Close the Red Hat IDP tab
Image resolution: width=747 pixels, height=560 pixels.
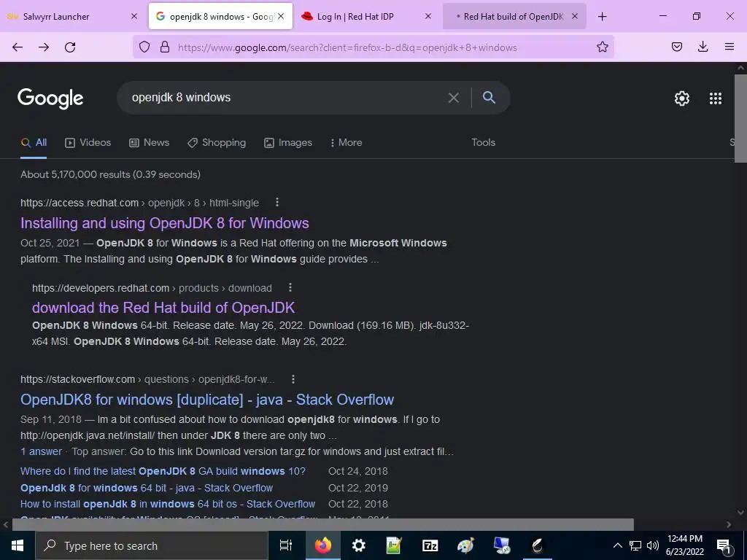[x=427, y=16]
